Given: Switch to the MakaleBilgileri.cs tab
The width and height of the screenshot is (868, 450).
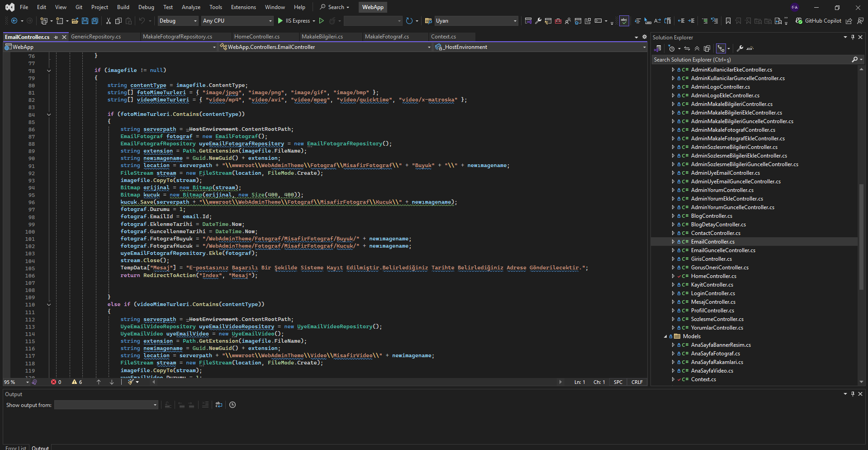Looking at the screenshot, I should point(322,37).
